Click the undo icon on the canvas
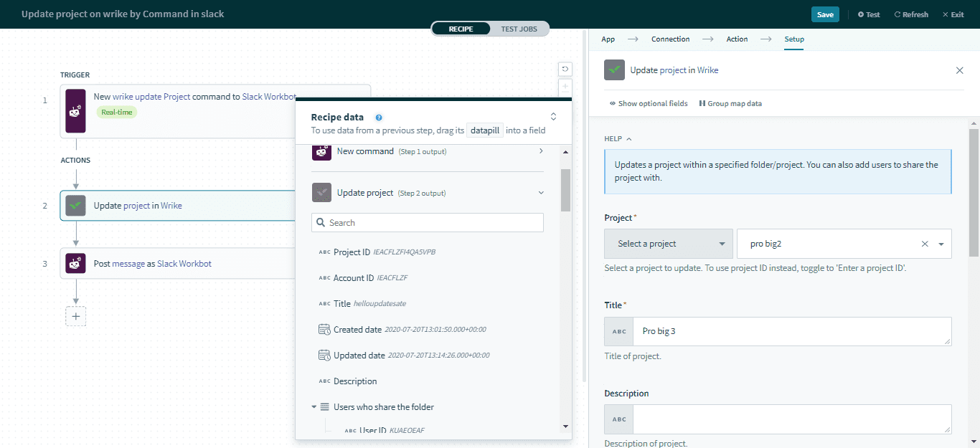 click(565, 69)
